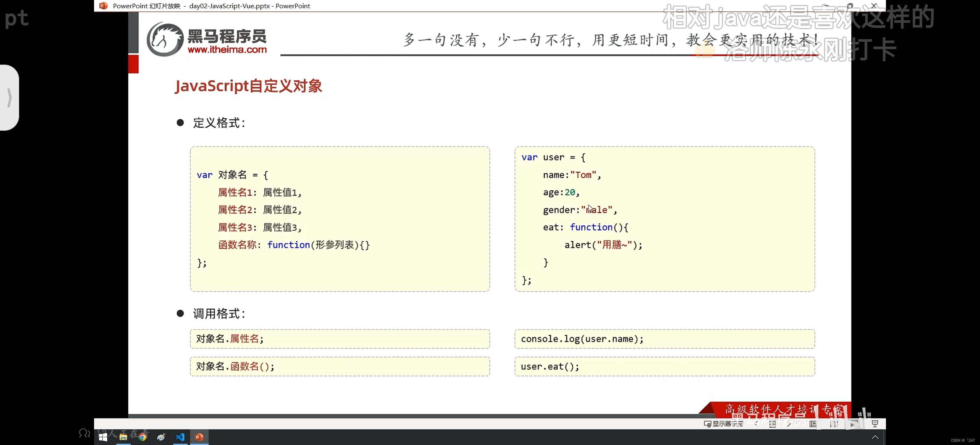Click the var user = { line
This screenshot has width=980, height=445.
click(553, 157)
